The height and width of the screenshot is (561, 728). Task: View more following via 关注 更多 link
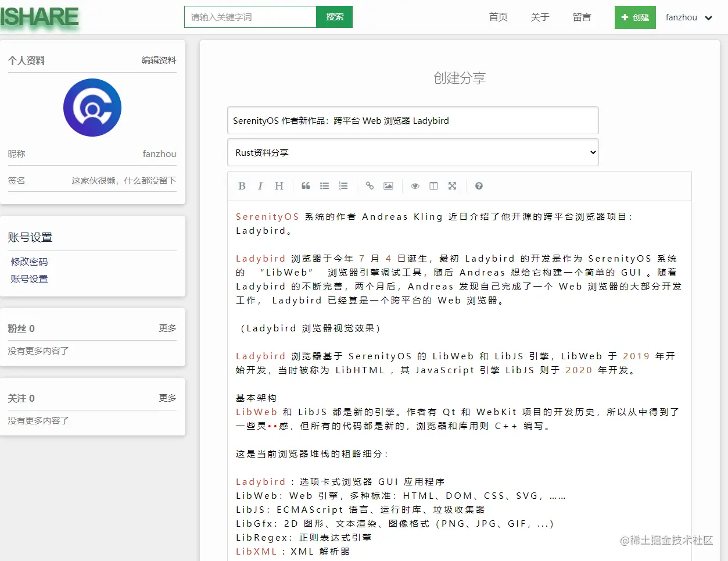tap(167, 398)
